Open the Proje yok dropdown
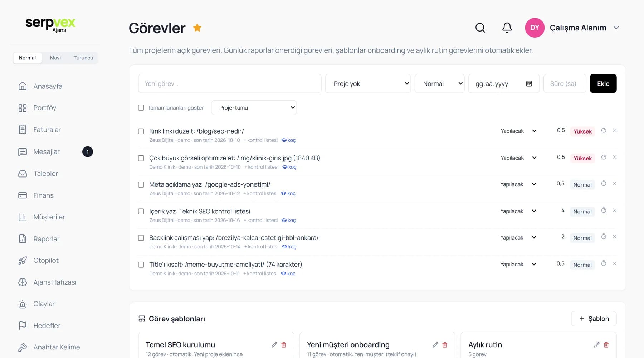Image resolution: width=644 pixels, height=358 pixels. click(x=368, y=83)
